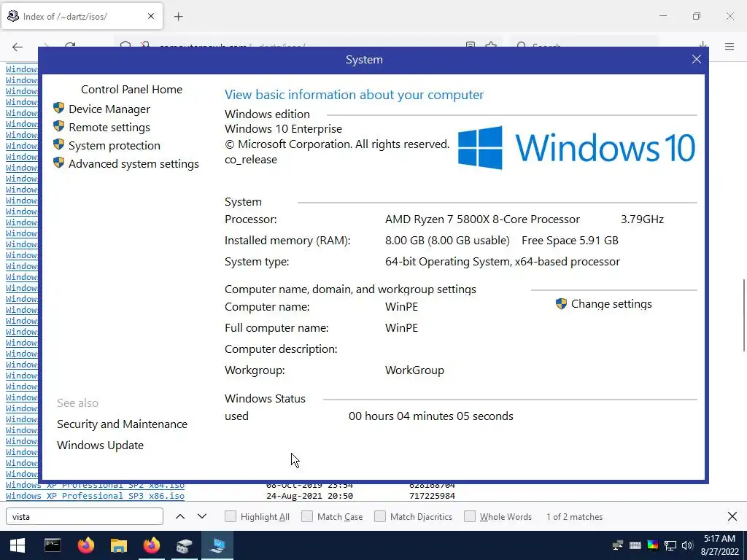Screen dimensions: 747x560
Task: Click the colorful display tray icon
Action: pos(653,545)
